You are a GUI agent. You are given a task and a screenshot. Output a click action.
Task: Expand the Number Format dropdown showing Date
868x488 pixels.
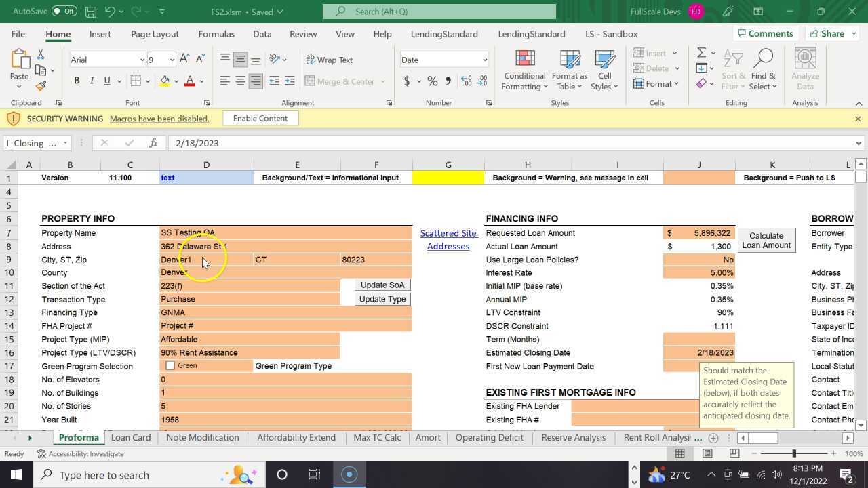coord(484,60)
